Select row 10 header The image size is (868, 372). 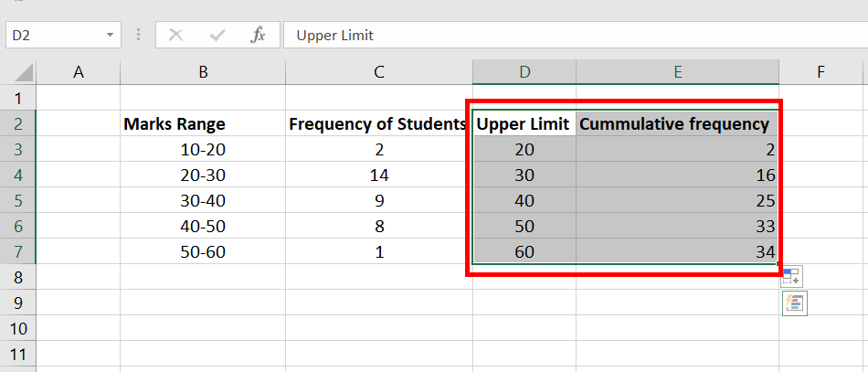[x=18, y=328]
